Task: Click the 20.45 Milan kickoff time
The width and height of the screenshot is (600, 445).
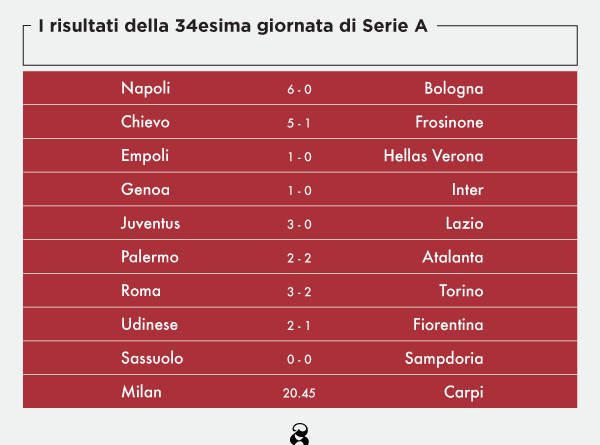Action: 299,394
